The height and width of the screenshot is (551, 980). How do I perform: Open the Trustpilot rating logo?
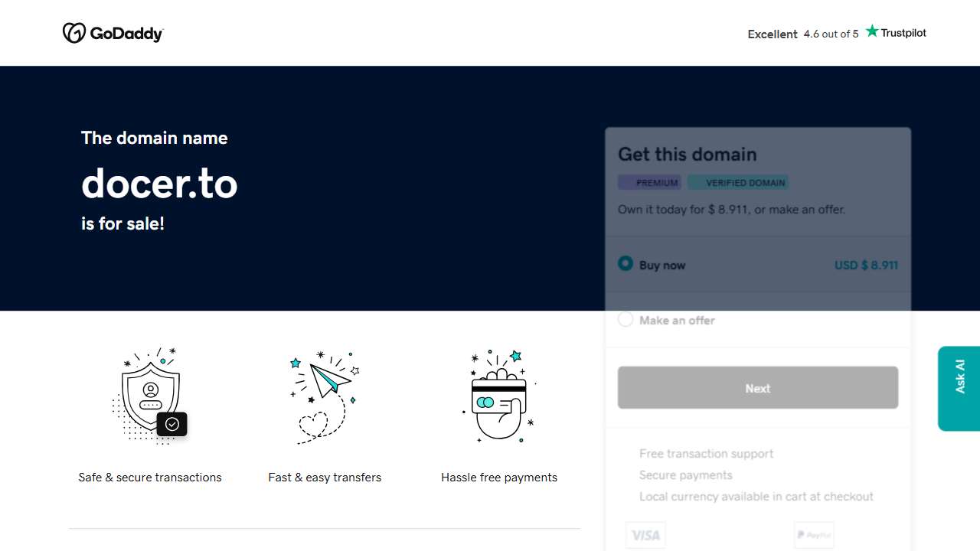(x=896, y=32)
